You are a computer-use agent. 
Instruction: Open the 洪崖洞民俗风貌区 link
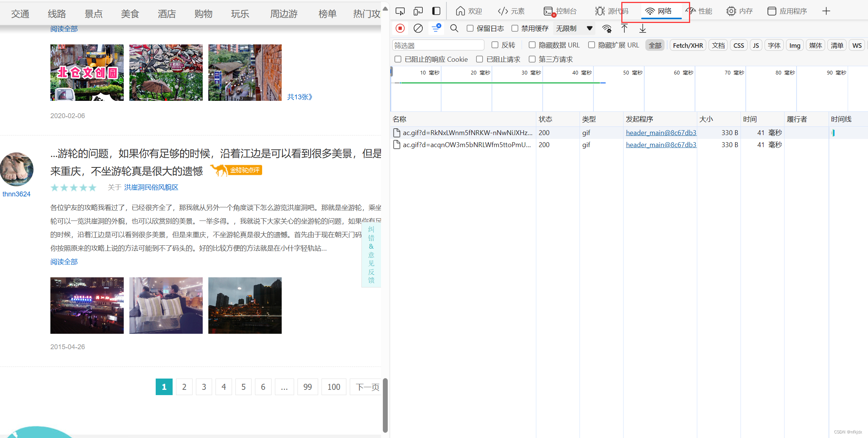(151, 187)
